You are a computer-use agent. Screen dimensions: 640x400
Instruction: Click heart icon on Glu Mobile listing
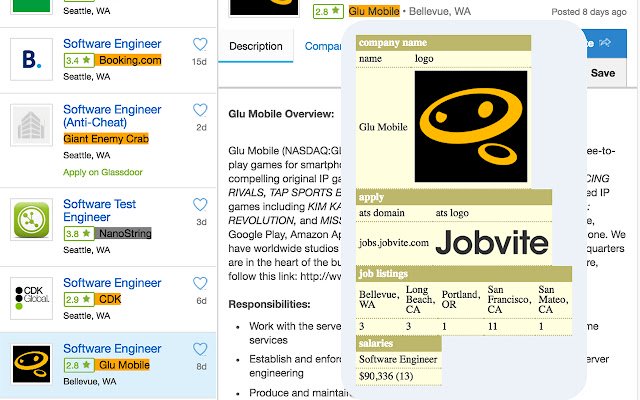click(200, 349)
